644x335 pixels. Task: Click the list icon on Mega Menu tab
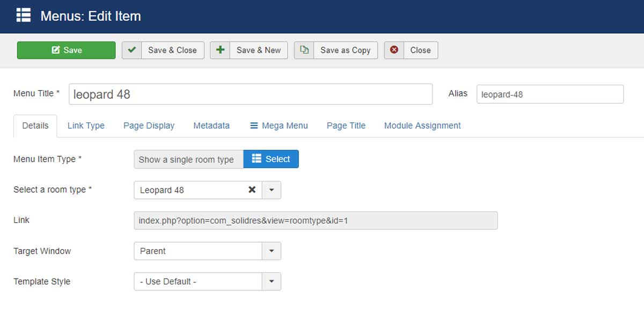click(254, 126)
